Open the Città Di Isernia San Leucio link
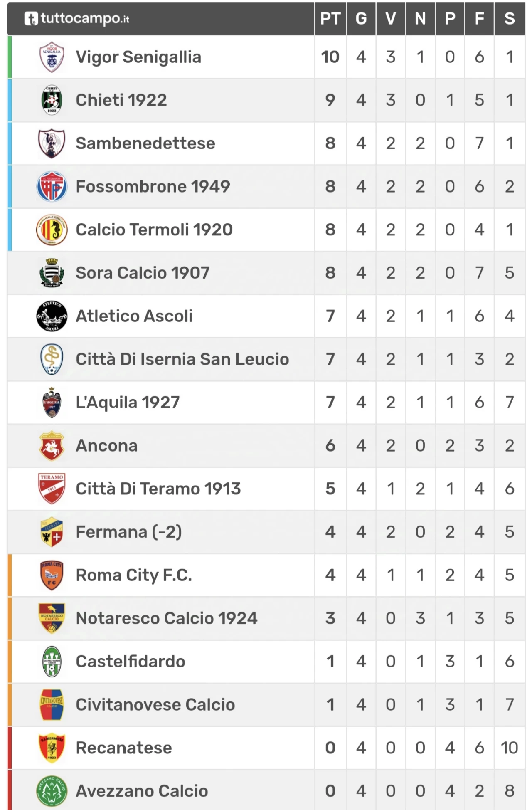The width and height of the screenshot is (532, 810). pyautogui.click(x=182, y=359)
